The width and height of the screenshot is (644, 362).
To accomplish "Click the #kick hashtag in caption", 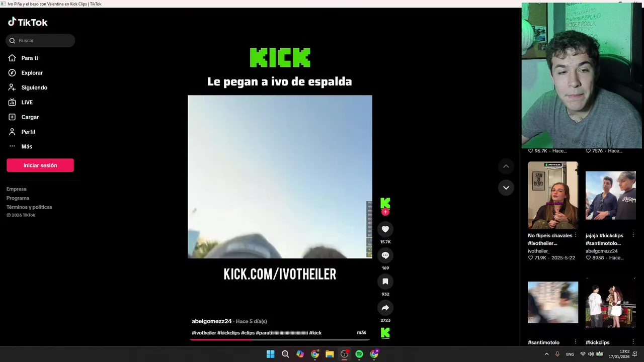I will tap(315, 333).
